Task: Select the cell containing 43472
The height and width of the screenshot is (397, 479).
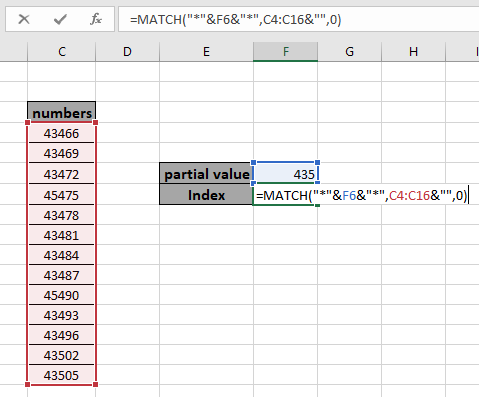Action: 62,174
